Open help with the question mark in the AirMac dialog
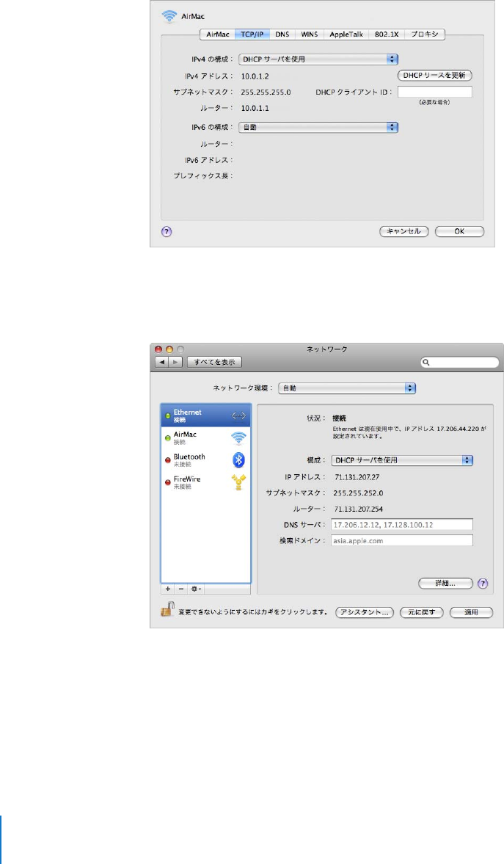The height and width of the screenshot is (864, 504). pos(167,232)
